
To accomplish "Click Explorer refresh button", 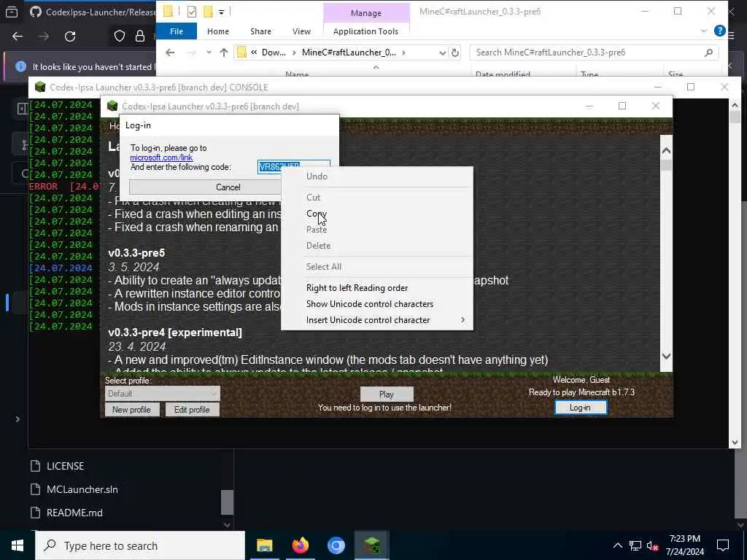I will coord(455,52).
